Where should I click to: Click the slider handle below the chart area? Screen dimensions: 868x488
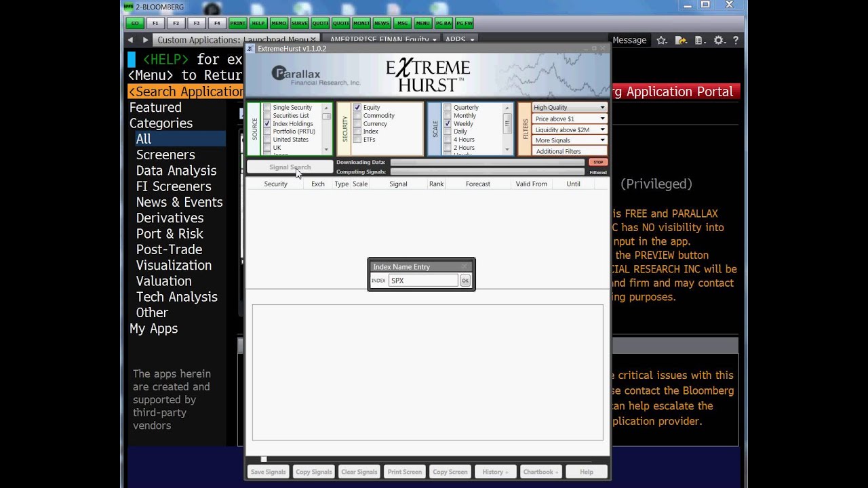point(264,460)
